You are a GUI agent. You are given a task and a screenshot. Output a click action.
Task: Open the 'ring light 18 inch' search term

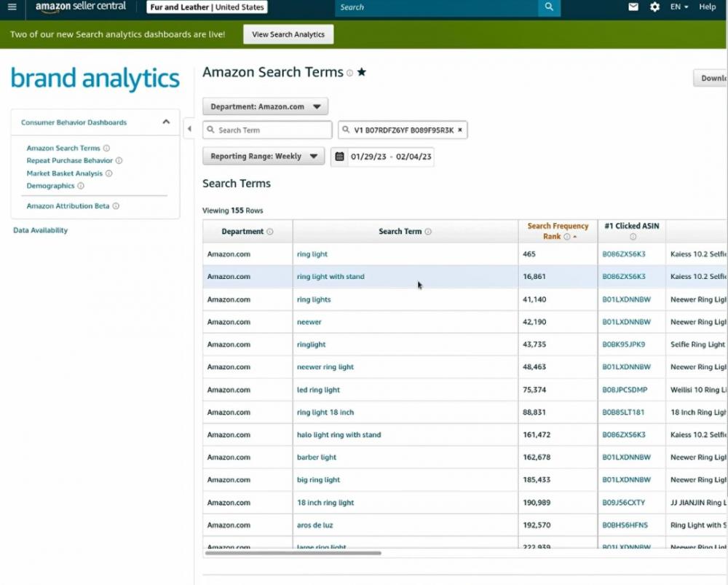click(x=325, y=412)
